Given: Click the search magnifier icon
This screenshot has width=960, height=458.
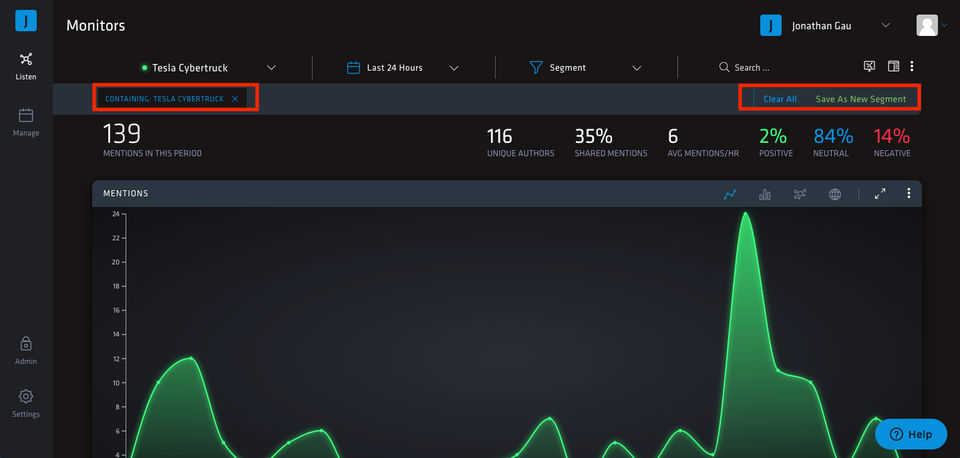Looking at the screenshot, I should (x=724, y=67).
